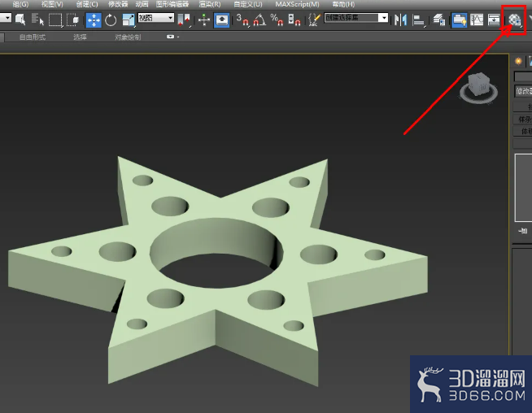Open the 组(G) Group menu

coord(20,4)
